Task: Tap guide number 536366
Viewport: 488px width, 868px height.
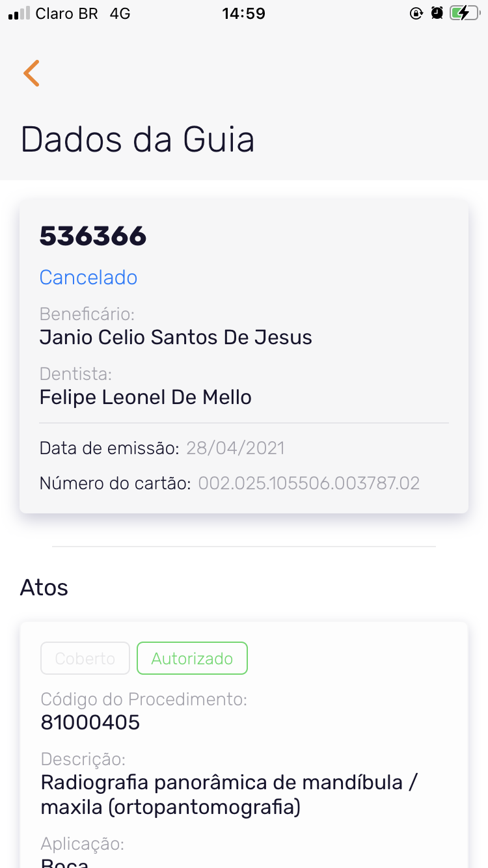Action: [x=93, y=236]
